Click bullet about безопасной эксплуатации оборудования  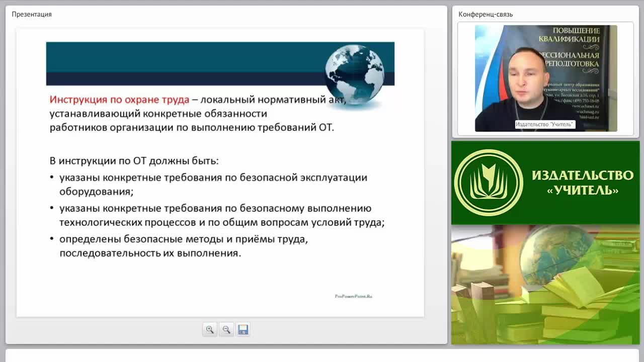point(213,185)
